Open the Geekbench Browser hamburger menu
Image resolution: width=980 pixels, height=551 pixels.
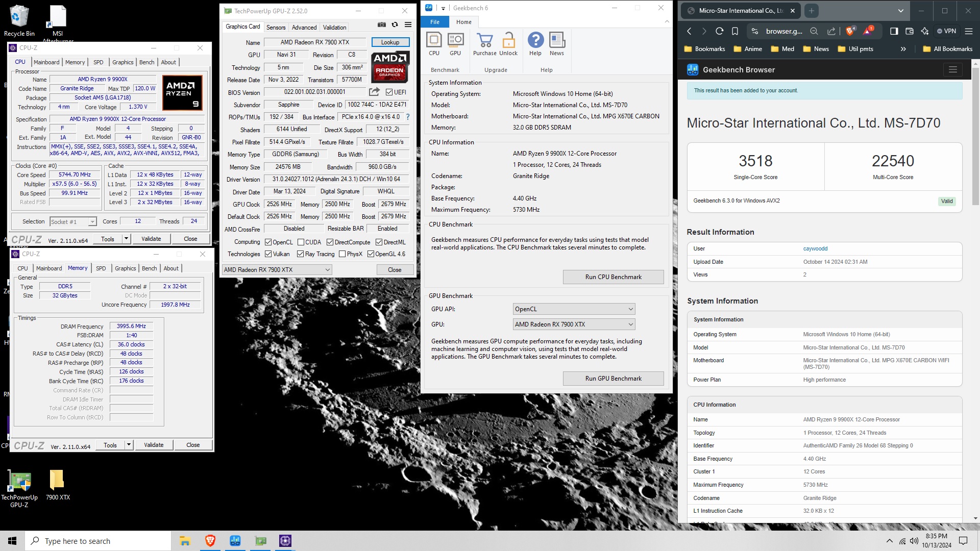pyautogui.click(x=952, y=69)
